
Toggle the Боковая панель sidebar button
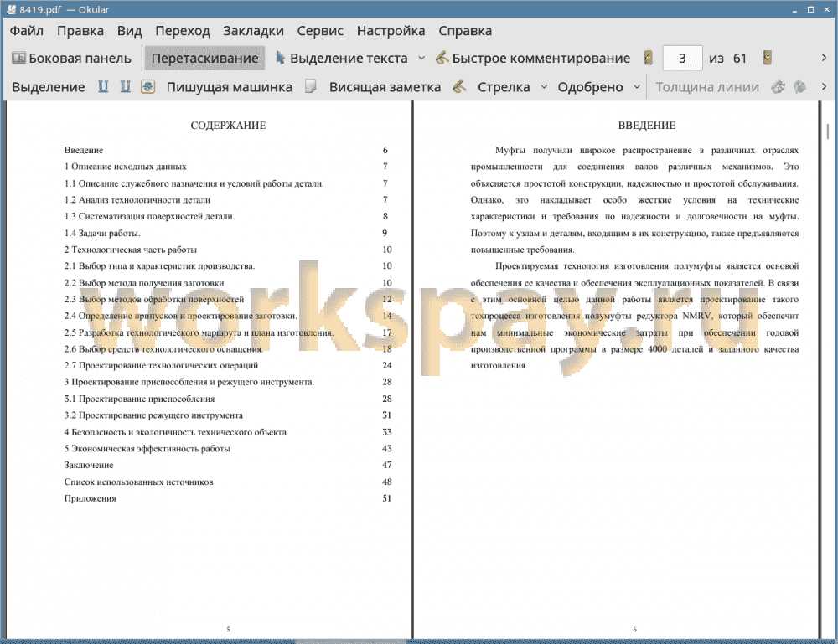tap(71, 59)
